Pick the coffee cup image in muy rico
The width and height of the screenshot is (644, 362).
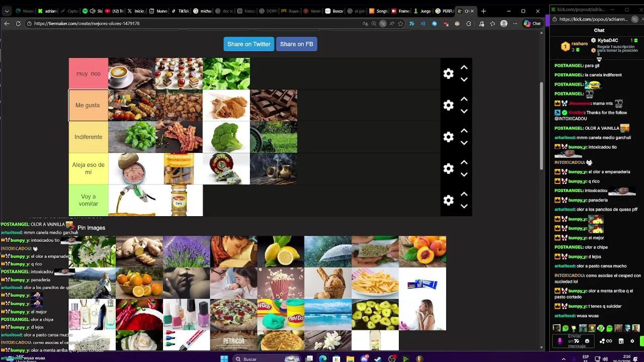coord(132,74)
